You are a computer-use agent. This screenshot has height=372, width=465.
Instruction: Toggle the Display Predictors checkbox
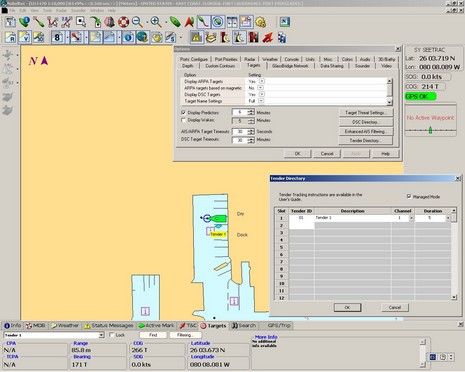click(x=183, y=113)
